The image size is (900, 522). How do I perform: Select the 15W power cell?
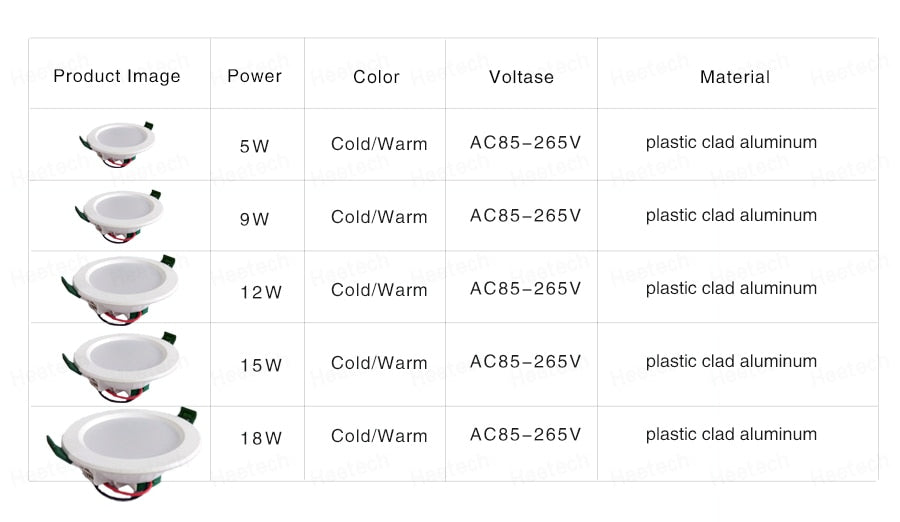coord(260,365)
